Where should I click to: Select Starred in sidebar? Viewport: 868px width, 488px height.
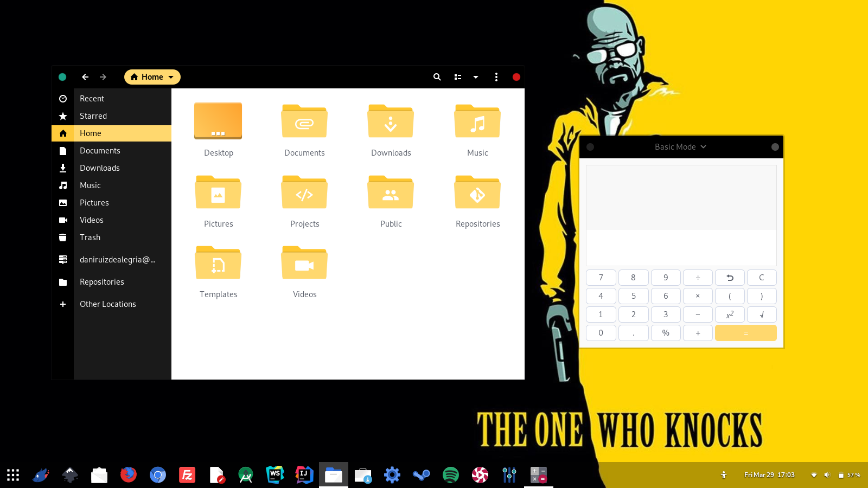click(x=112, y=116)
